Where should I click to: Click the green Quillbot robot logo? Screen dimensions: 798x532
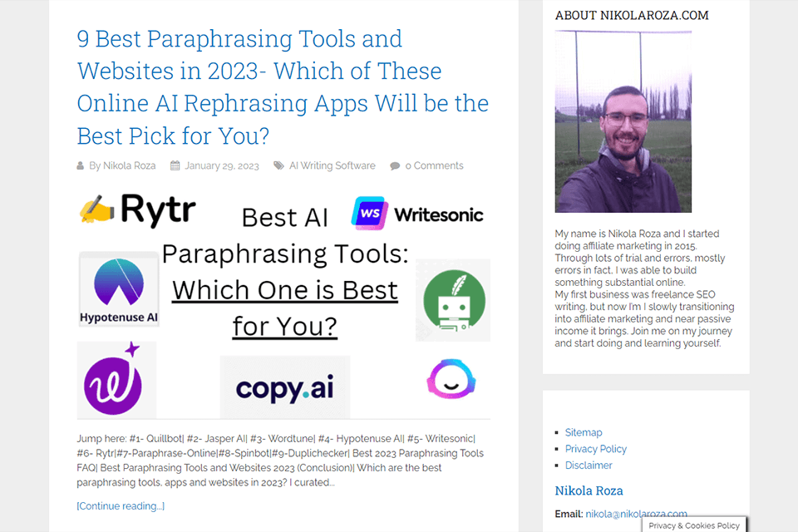(454, 300)
